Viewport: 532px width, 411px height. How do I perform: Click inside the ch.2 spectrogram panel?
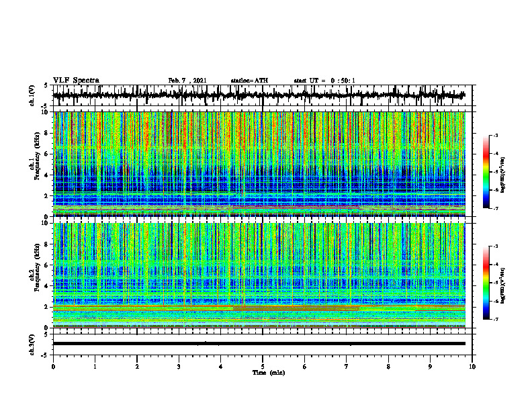click(259, 275)
